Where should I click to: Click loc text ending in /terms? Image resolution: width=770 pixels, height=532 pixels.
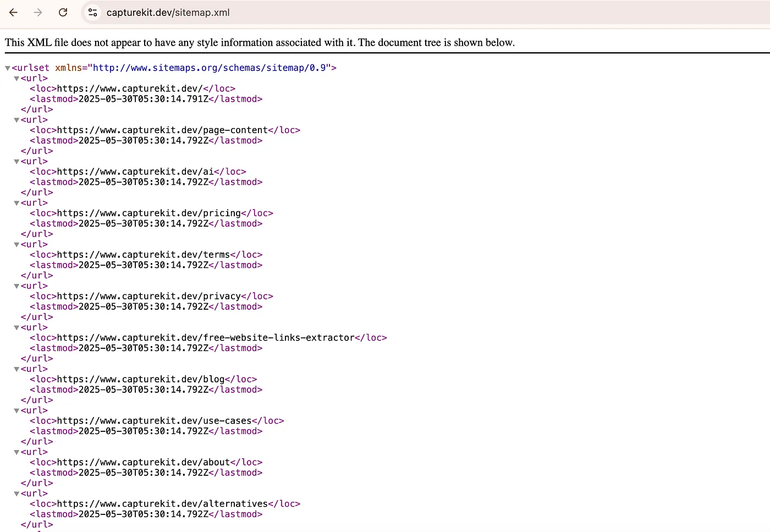pyautogui.click(x=144, y=255)
